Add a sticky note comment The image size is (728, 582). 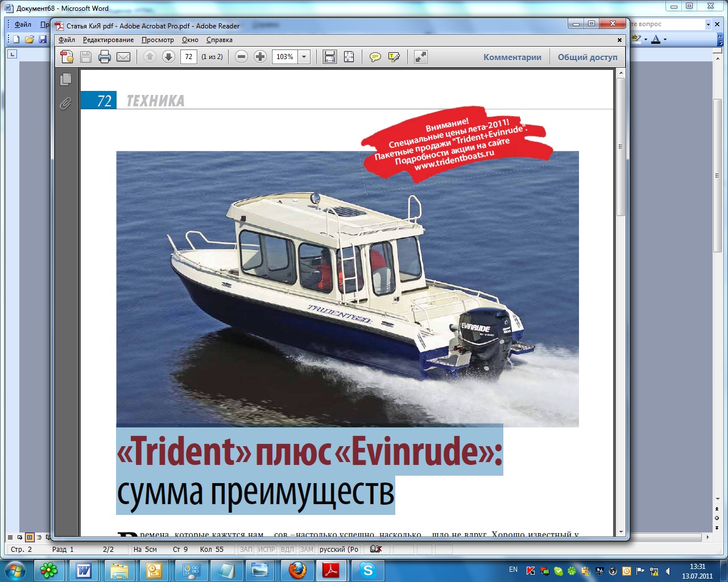click(x=375, y=57)
